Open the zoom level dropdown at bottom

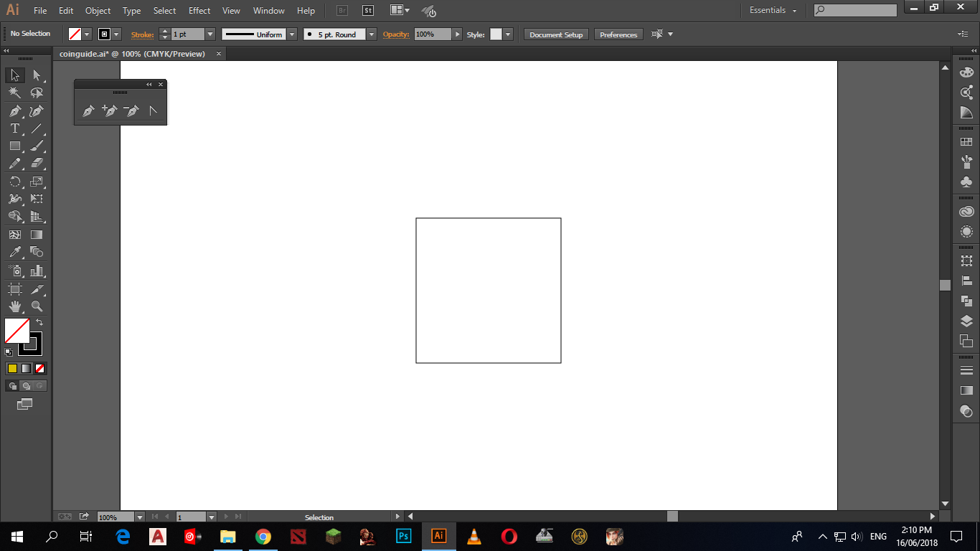point(140,517)
